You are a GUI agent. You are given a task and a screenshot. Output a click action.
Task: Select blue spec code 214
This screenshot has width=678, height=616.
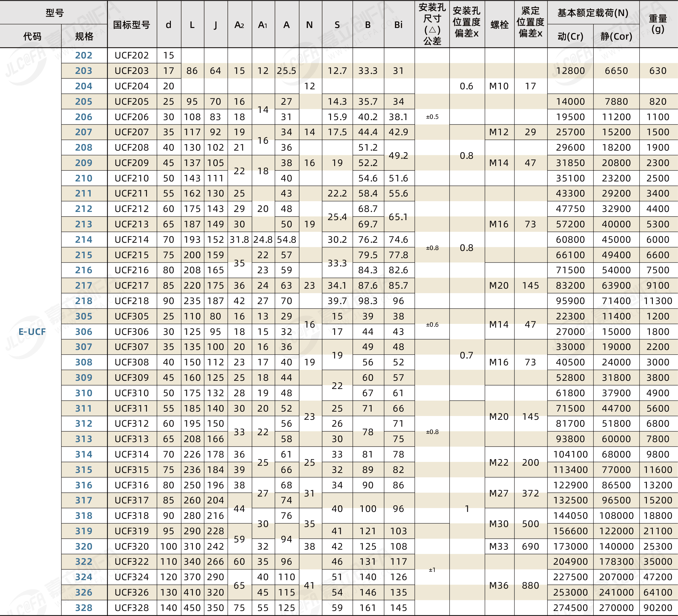pyautogui.click(x=84, y=240)
